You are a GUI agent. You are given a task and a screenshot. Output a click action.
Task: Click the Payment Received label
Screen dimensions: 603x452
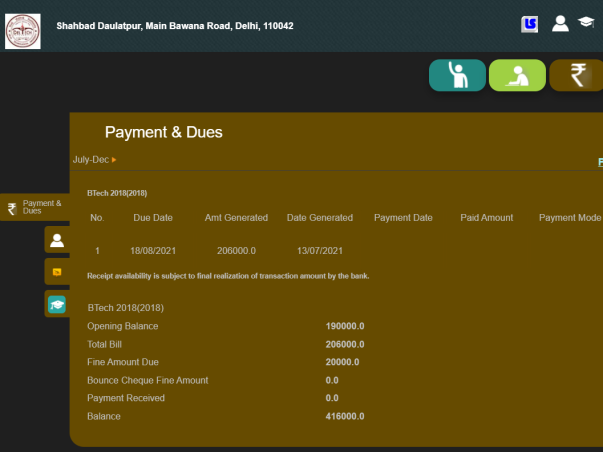tap(126, 398)
